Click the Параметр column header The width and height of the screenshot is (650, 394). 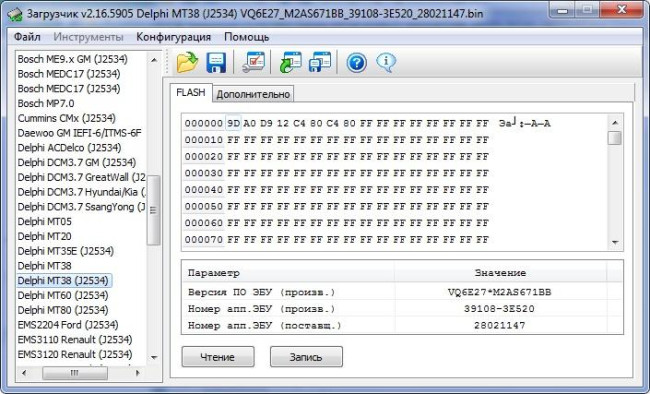(288, 273)
